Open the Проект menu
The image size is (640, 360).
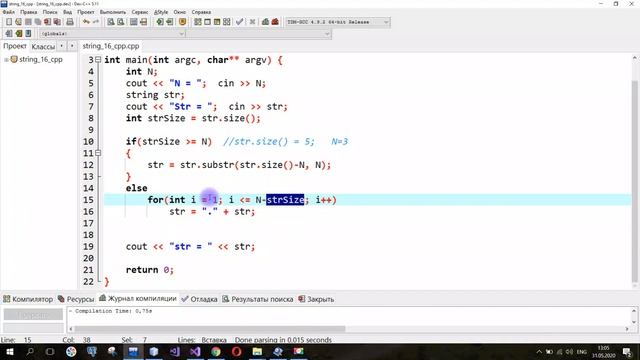[x=85, y=12]
